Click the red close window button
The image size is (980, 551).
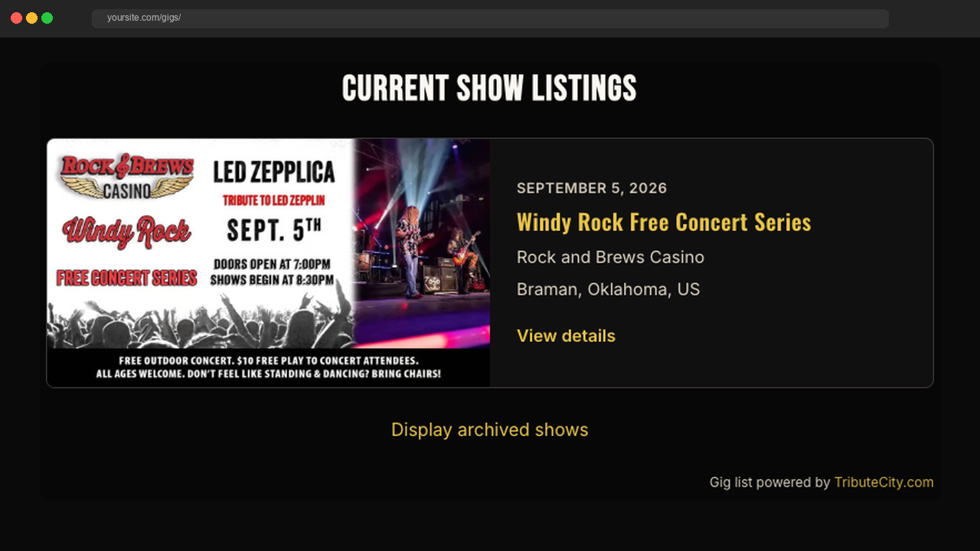[x=16, y=18]
